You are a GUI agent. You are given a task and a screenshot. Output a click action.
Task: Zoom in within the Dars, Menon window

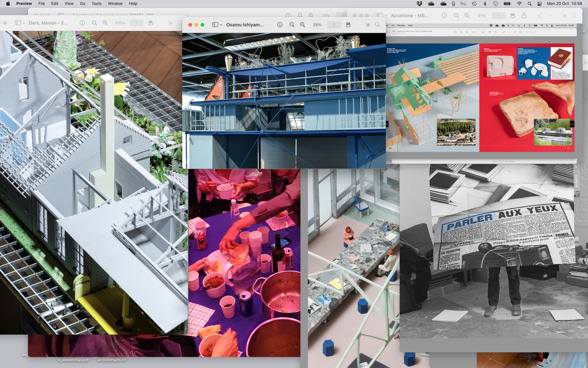105,23
